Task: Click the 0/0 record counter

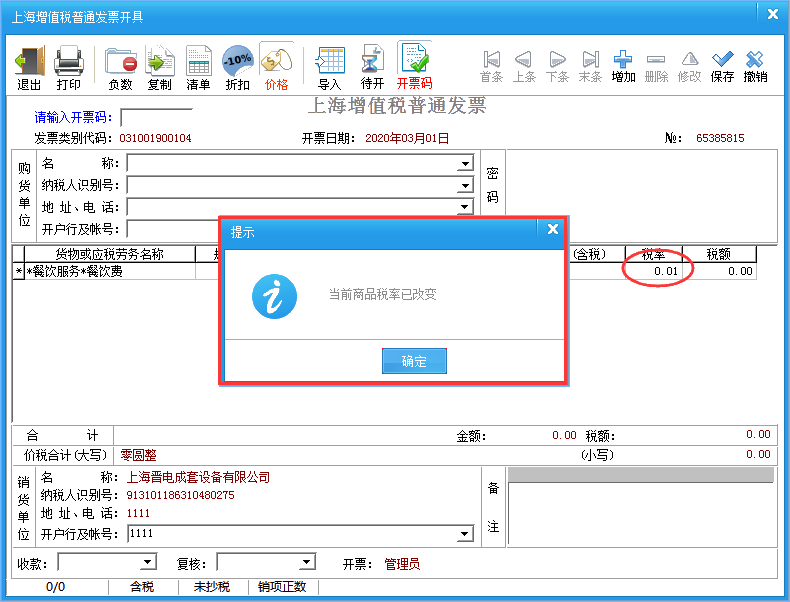Action: 55,587
